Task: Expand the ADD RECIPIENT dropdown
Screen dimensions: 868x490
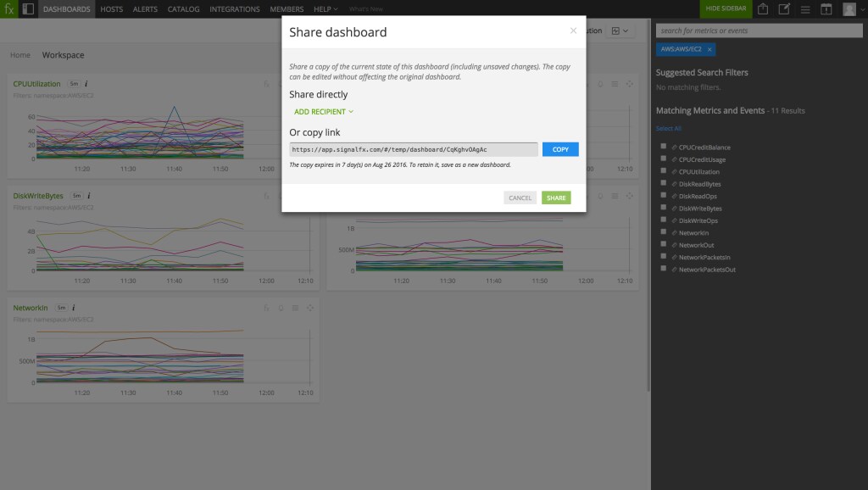Action: [323, 112]
